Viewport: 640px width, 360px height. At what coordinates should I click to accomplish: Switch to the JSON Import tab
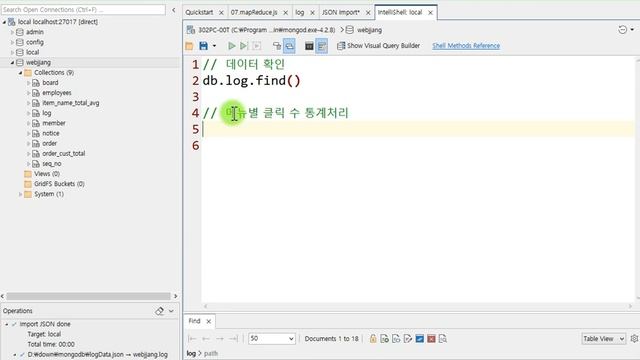tap(341, 12)
